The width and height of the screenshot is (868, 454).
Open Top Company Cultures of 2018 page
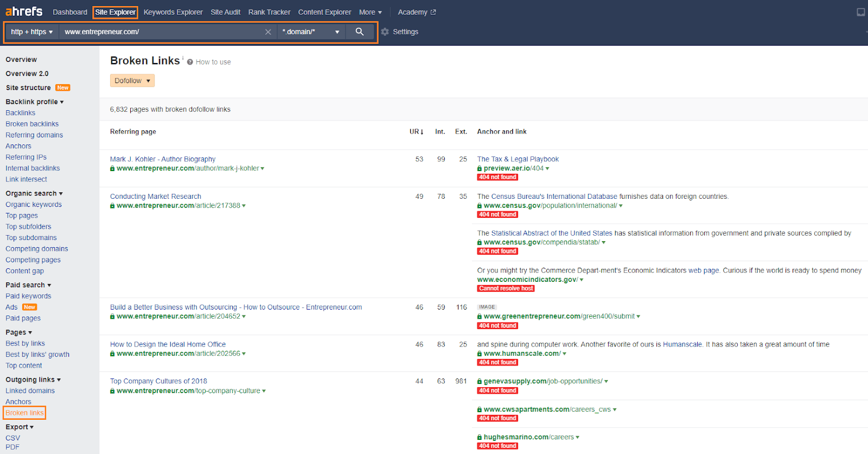point(158,381)
